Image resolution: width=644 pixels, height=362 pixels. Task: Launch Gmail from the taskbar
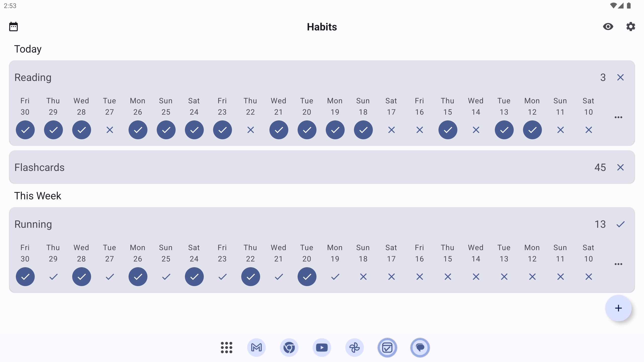click(x=256, y=348)
